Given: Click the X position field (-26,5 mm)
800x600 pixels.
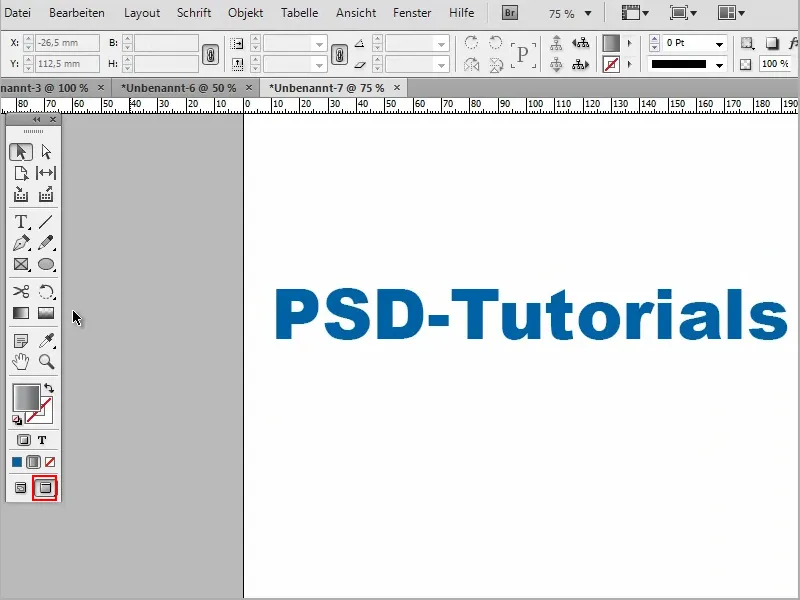Looking at the screenshot, I should point(67,43).
